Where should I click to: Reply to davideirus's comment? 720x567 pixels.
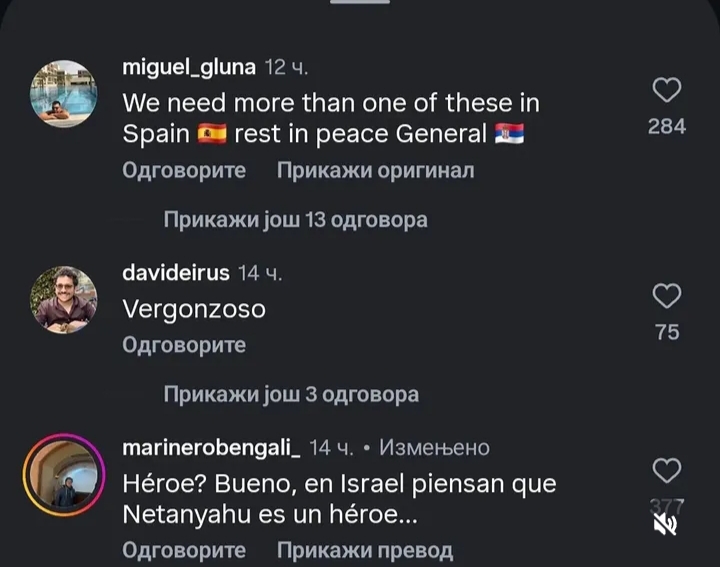[184, 345]
